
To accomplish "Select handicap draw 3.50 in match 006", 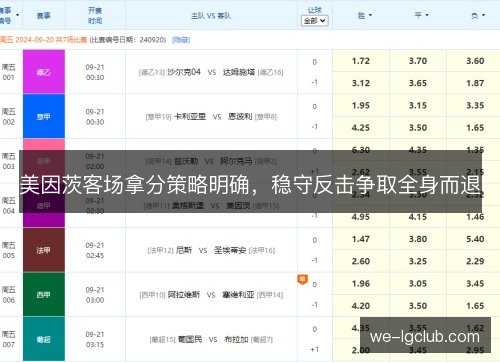I will (x=418, y=306).
